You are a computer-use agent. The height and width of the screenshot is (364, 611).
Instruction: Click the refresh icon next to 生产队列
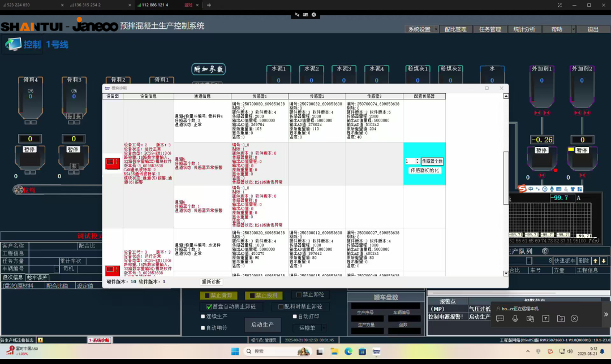(545, 251)
